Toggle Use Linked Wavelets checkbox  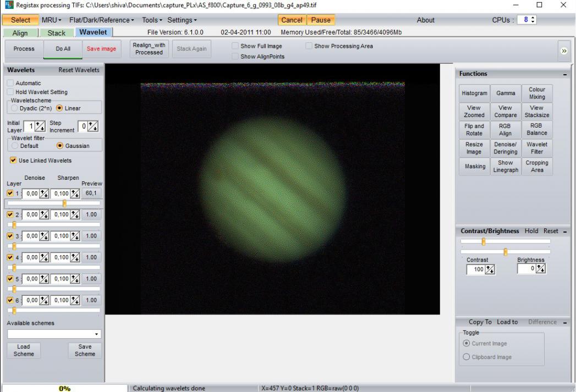[13, 161]
